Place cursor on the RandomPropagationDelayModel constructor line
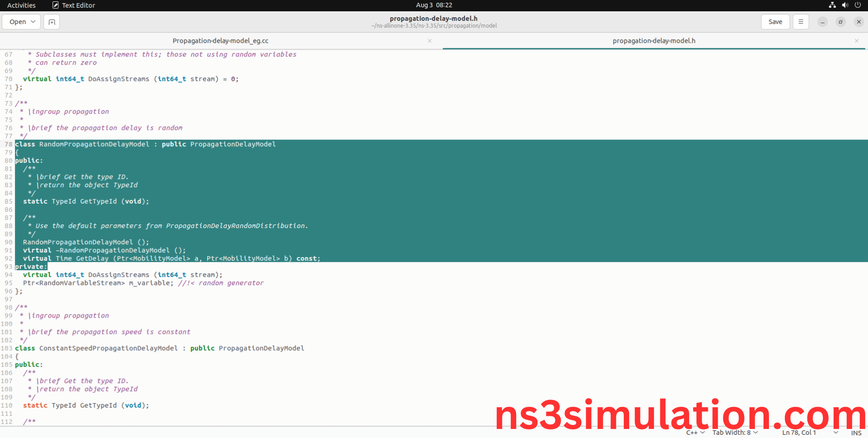 pos(86,242)
